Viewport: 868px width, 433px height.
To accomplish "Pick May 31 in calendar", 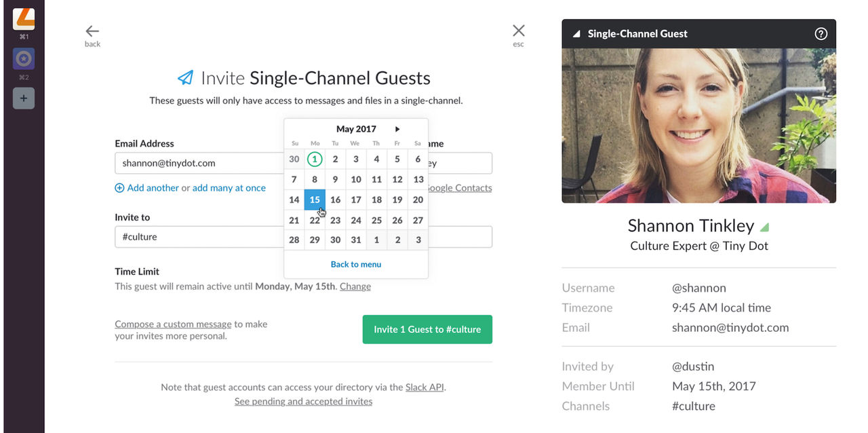I will coord(356,240).
